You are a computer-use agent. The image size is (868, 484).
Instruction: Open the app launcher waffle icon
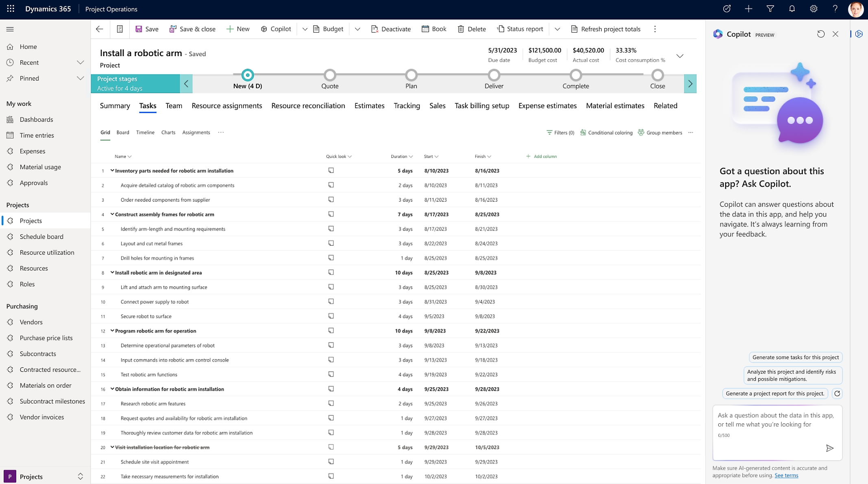pyautogui.click(x=11, y=9)
